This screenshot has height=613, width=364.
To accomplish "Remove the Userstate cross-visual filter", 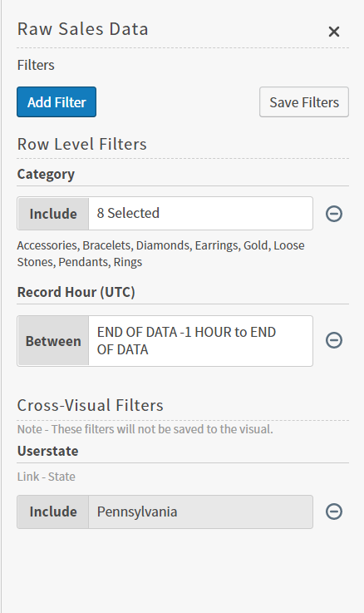I will coord(334,512).
